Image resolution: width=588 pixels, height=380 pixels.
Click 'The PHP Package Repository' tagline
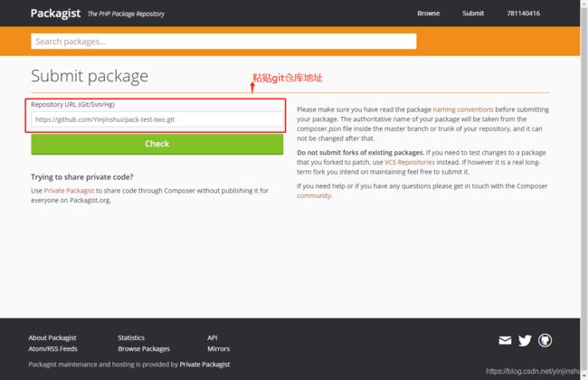126,14
